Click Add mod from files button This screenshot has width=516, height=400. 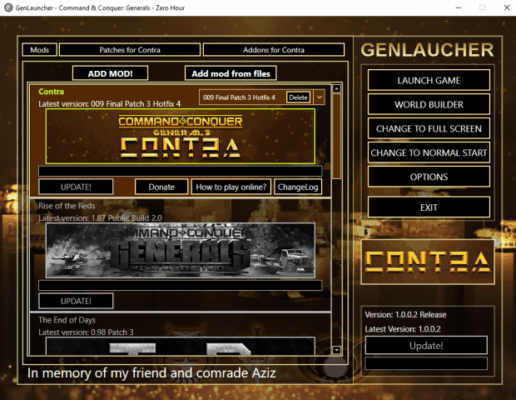231,73
